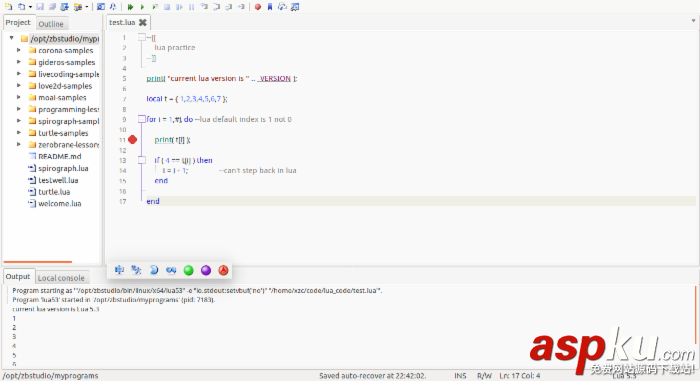Toggle breakpoint using red circle toolbar icon
Screen dimensions: 700x381
258,7
